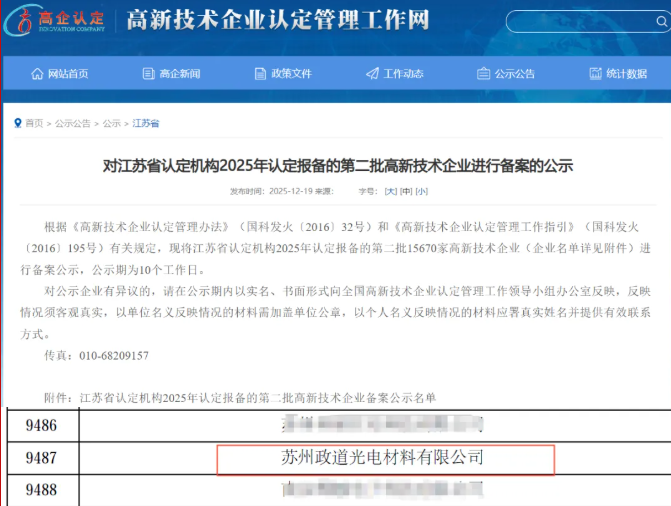Screen dimensions: 671x506
Task: Click the paper plane icon beside 工作动态
Action: pyautogui.click(x=372, y=74)
